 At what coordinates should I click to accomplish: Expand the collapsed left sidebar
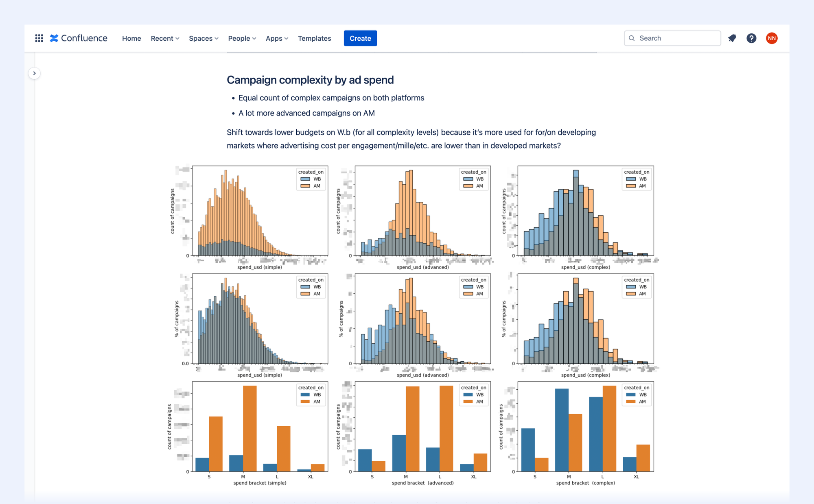(35, 73)
